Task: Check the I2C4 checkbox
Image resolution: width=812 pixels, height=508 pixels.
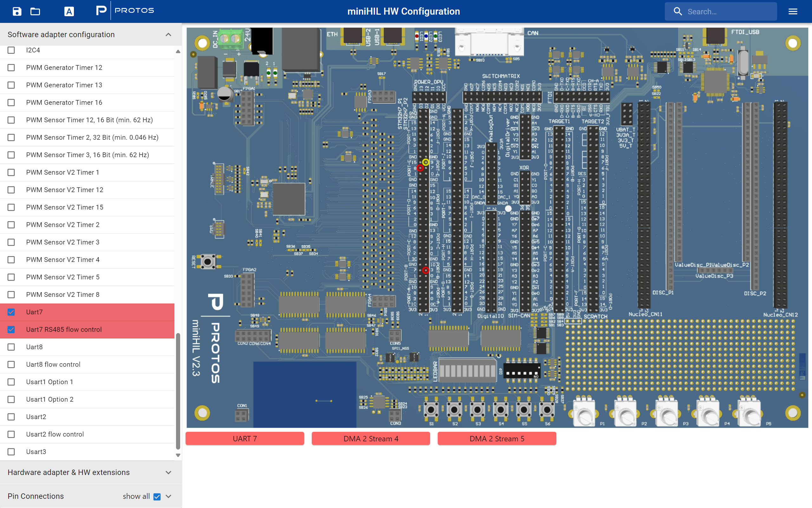Action: tap(11, 50)
